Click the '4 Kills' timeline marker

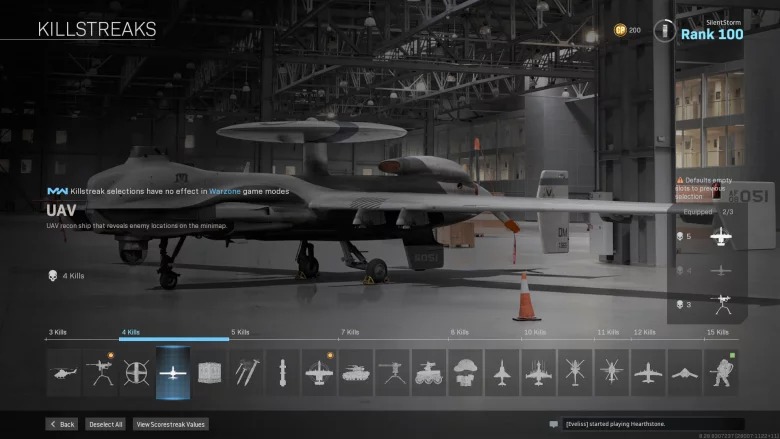point(131,332)
